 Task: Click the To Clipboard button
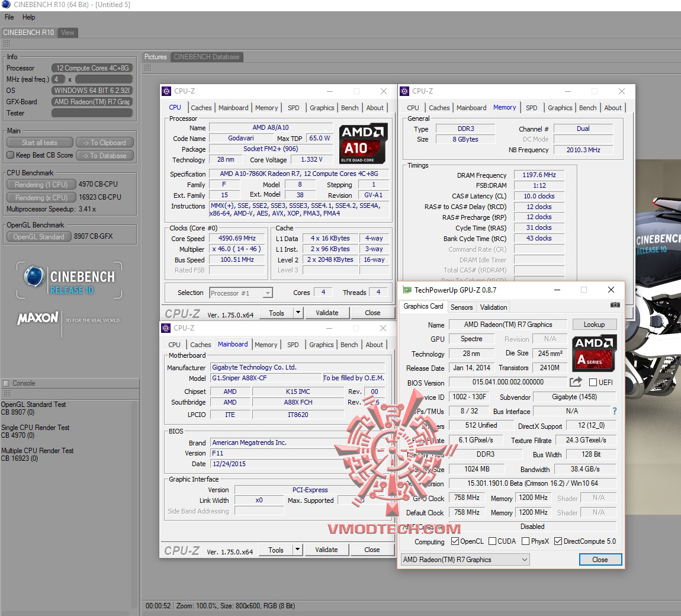pos(104,143)
